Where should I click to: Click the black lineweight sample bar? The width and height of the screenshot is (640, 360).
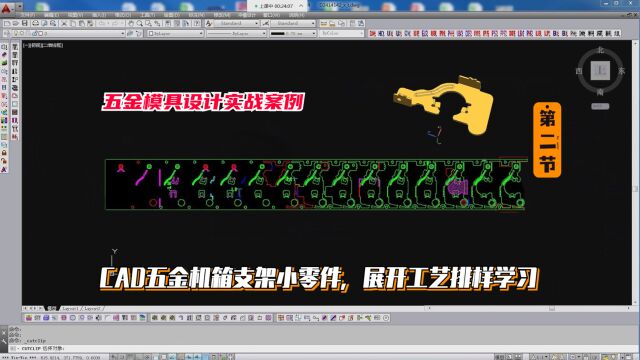pos(277,33)
